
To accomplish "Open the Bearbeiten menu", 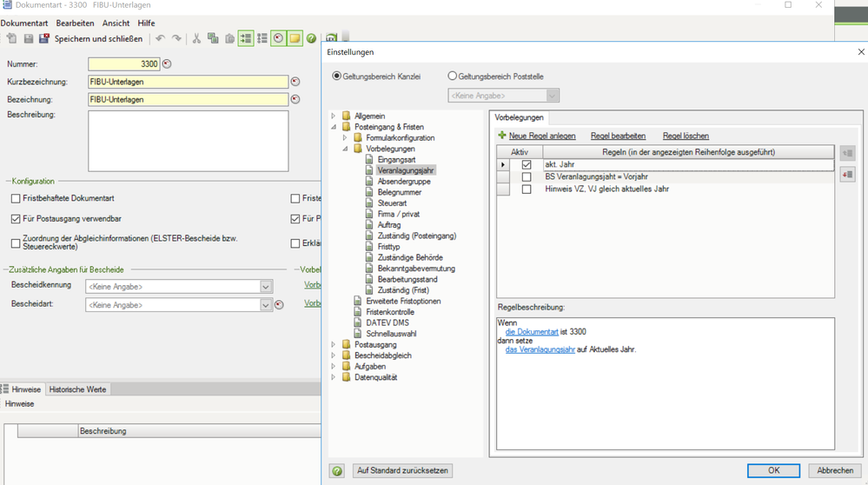I will [x=75, y=23].
